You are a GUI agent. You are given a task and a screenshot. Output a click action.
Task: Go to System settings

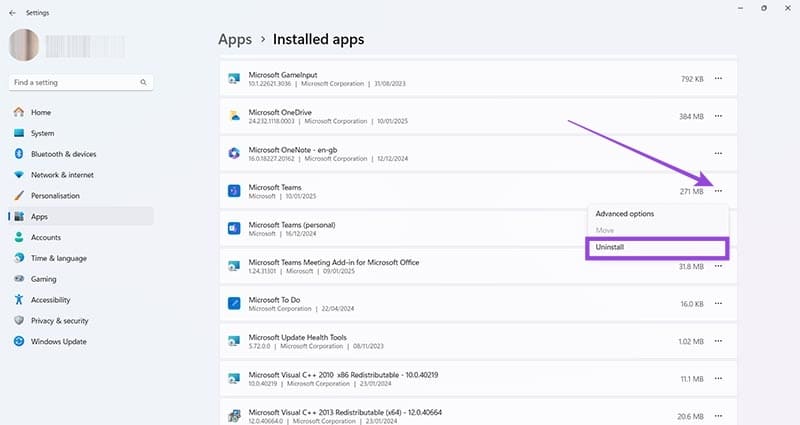pos(82,133)
